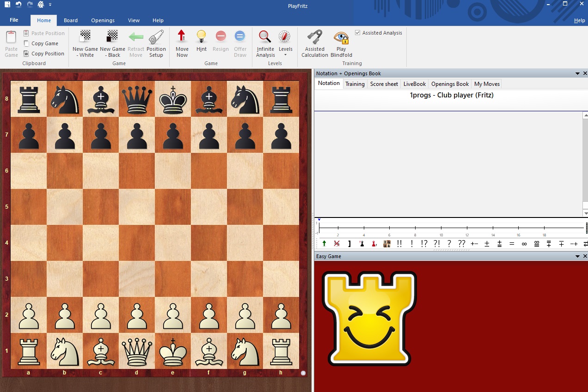Expand the Levels dropdown
The image size is (588, 392).
point(285,54)
